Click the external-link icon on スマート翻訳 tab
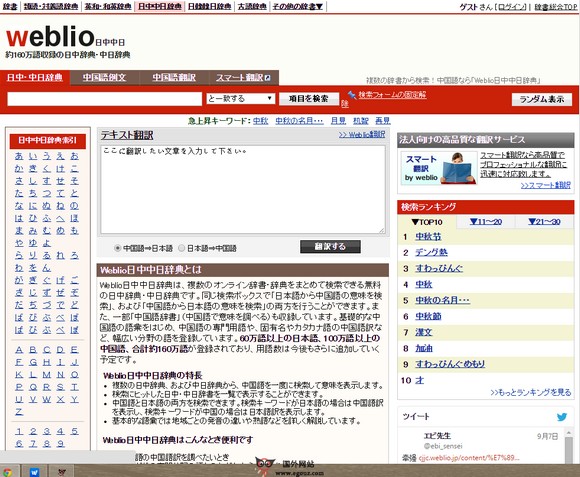This screenshot has width=580, height=477. coord(267,78)
